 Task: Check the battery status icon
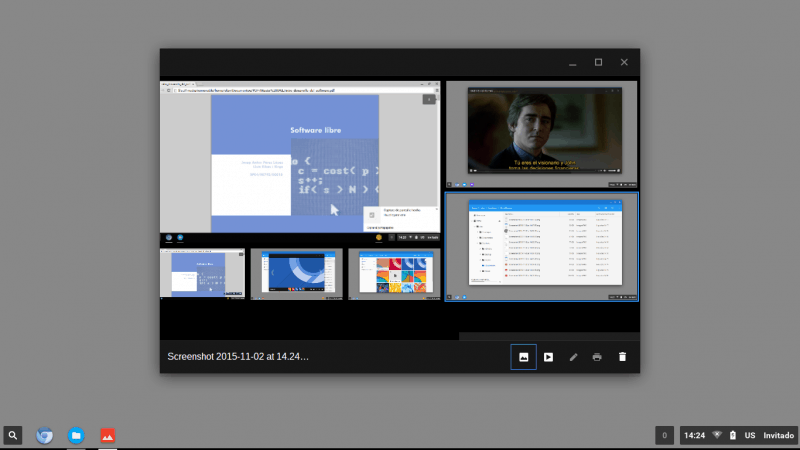click(x=733, y=435)
